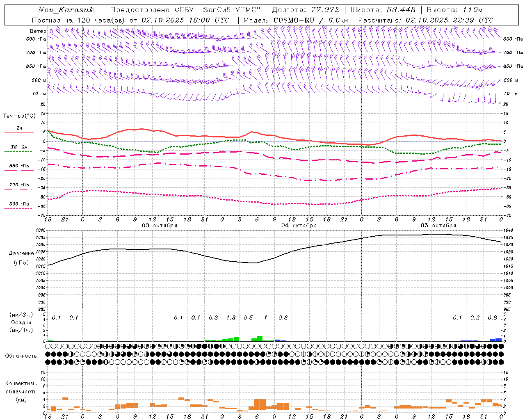Select the 'Тем-ра(°C)' temperature label
Viewport: 525px width, 420px height.
click(x=19, y=116)
